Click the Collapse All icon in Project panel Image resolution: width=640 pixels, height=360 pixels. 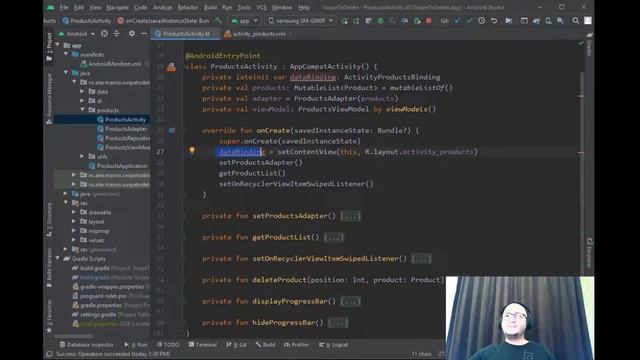(x=117, y=34)
